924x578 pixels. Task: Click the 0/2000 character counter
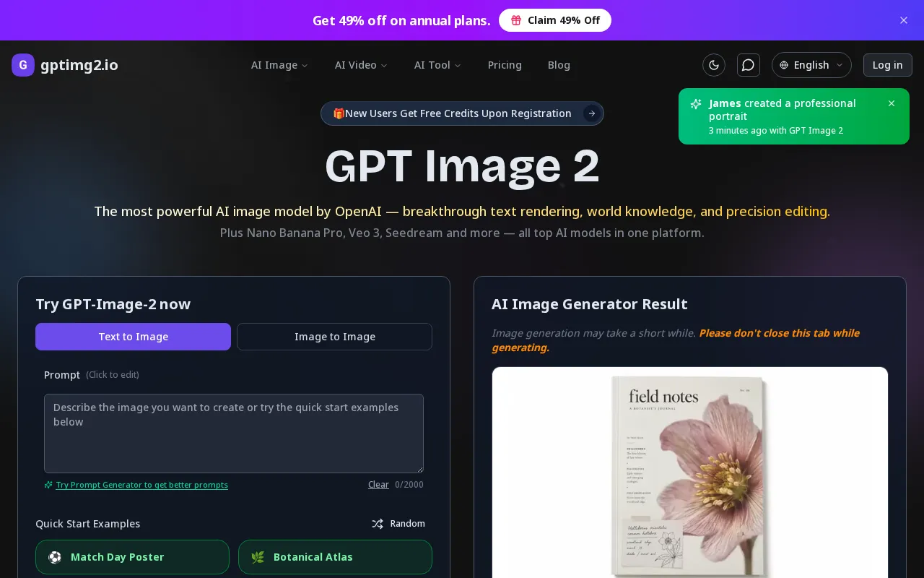pyautogui.click(x=409, y=485)
